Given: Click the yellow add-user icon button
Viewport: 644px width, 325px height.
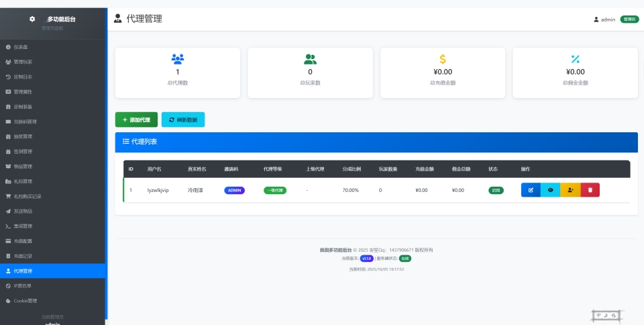Looking at the screenshot, I should [x=570, y=190].
